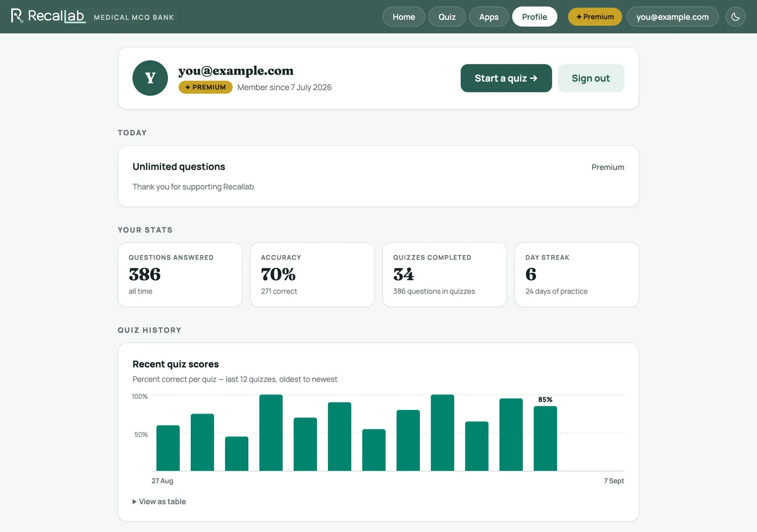Sign out of the account
Image resolution: width=757 pixels, height=532 pixels.
tap(591, 78)
